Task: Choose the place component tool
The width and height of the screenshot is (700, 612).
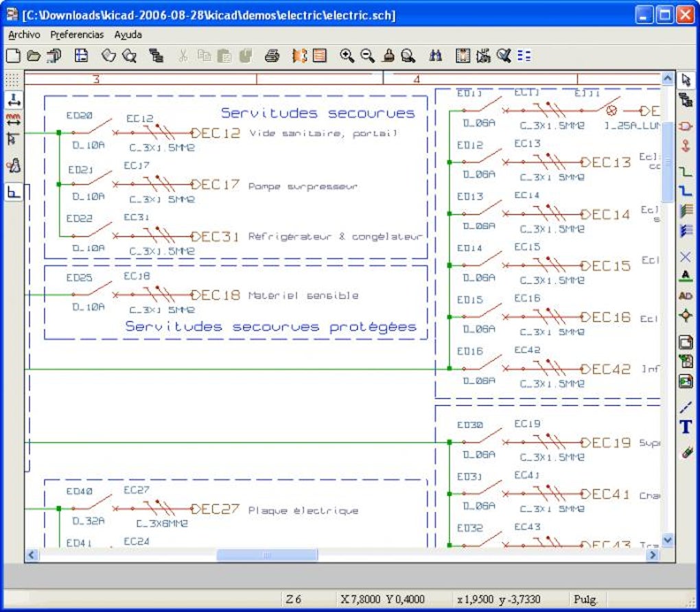Action: (686, 126)
